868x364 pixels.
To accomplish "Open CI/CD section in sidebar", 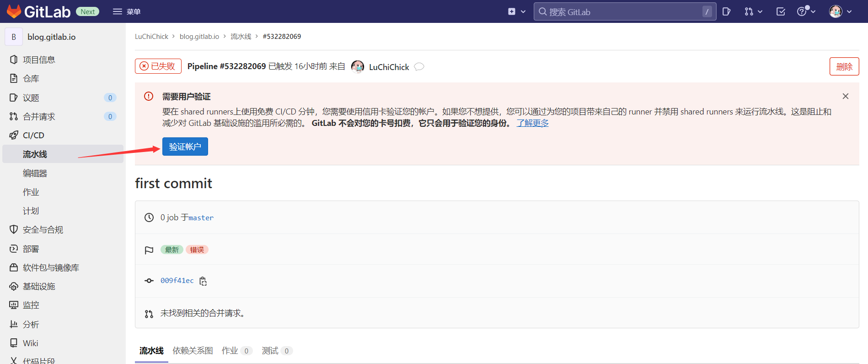I will 63,135.
